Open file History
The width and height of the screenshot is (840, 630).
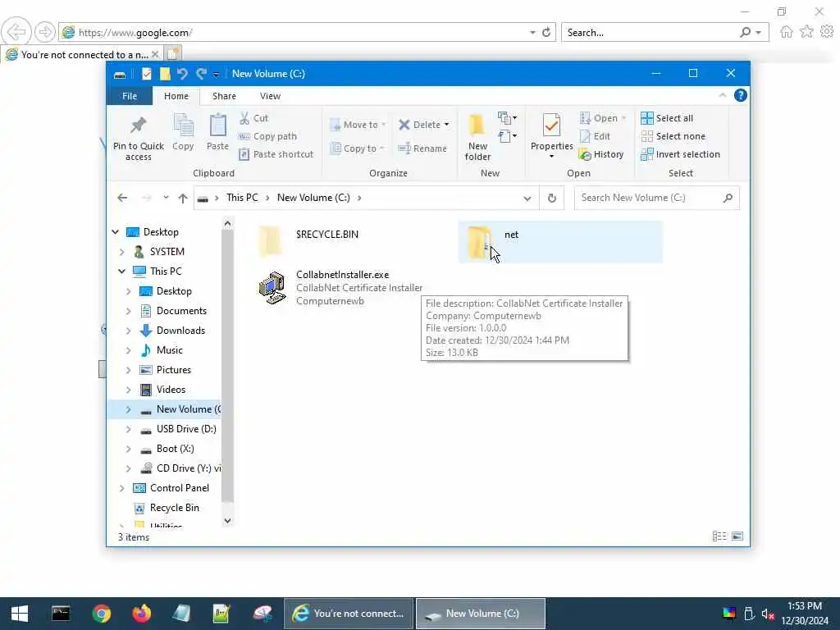pyautogui.click(x=601, y=154)
